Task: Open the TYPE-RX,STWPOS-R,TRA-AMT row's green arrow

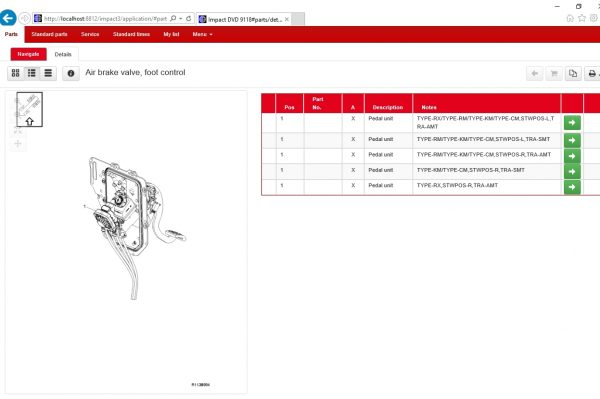Action: click(x=572, y=187)
